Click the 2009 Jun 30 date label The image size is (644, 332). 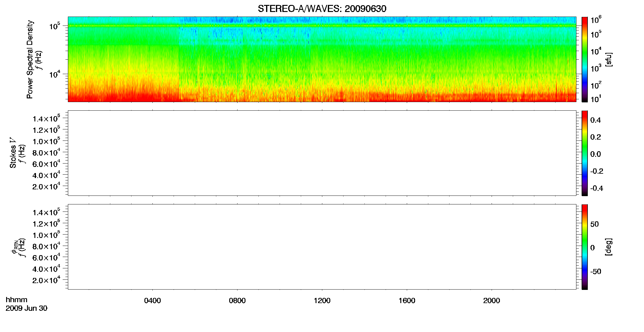point(26,308)
